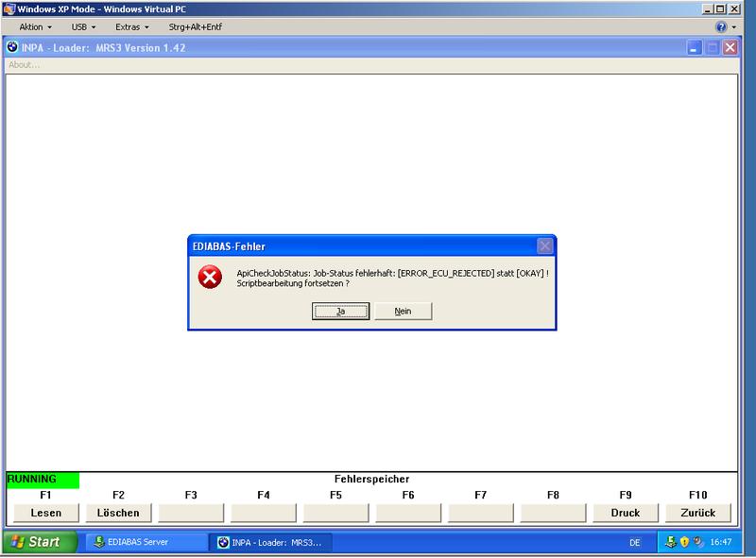This screenshot has width=756, height=558.
Task: Open the Windows XP Start menu
Action: pyautogui.click(x=40, y=542)
